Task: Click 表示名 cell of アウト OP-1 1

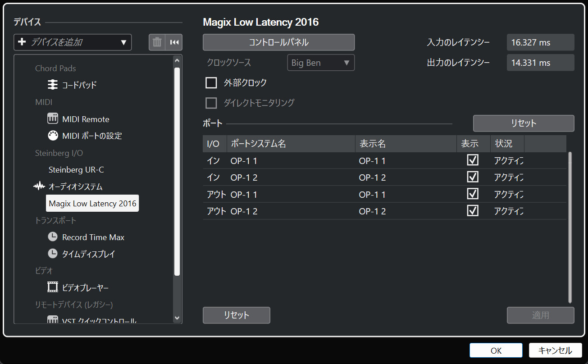Action: tap(406, 194)
